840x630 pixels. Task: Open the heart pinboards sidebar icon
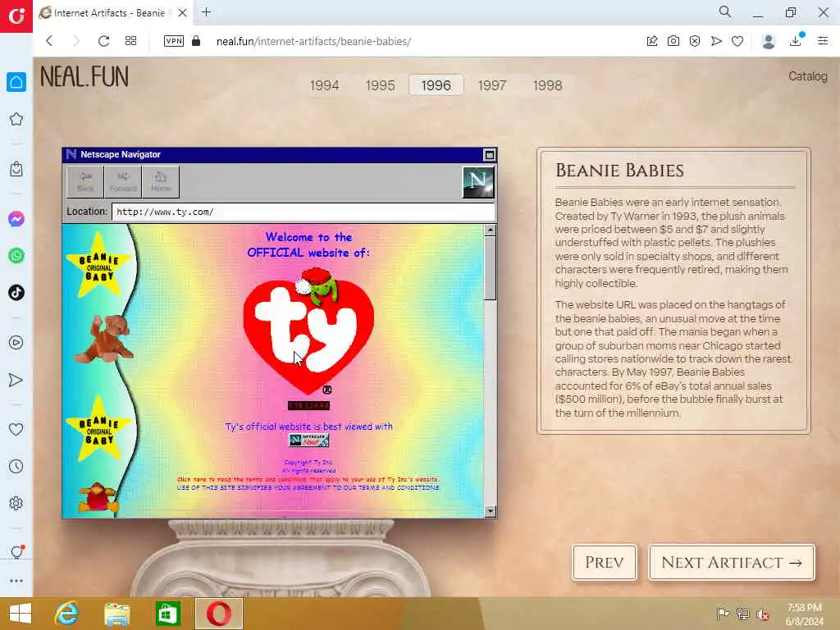pos(16,429)
